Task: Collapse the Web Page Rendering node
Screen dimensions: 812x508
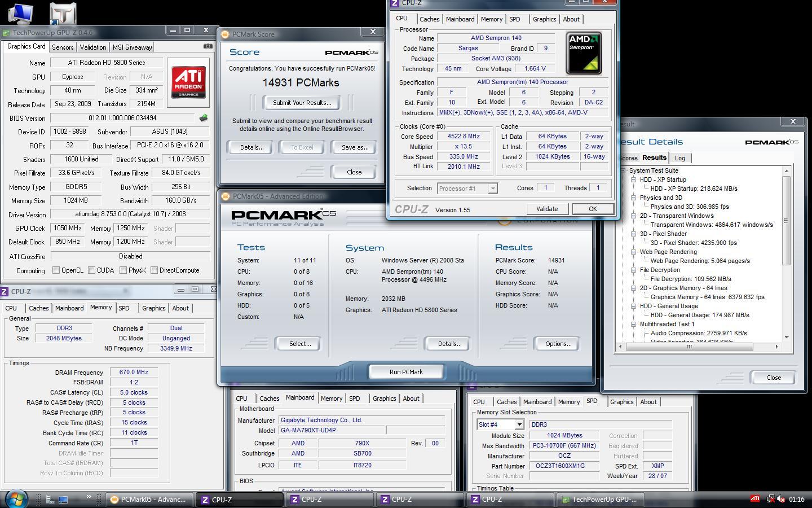Action: [634, 252]
